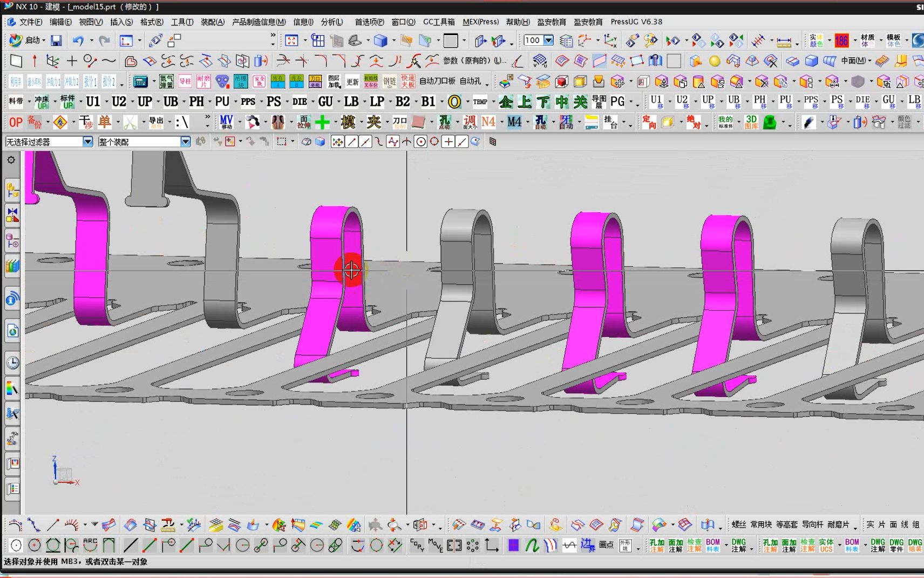Click the yellow Sphere icon
This screenshot has height=578, width=924.
point(715,61)
